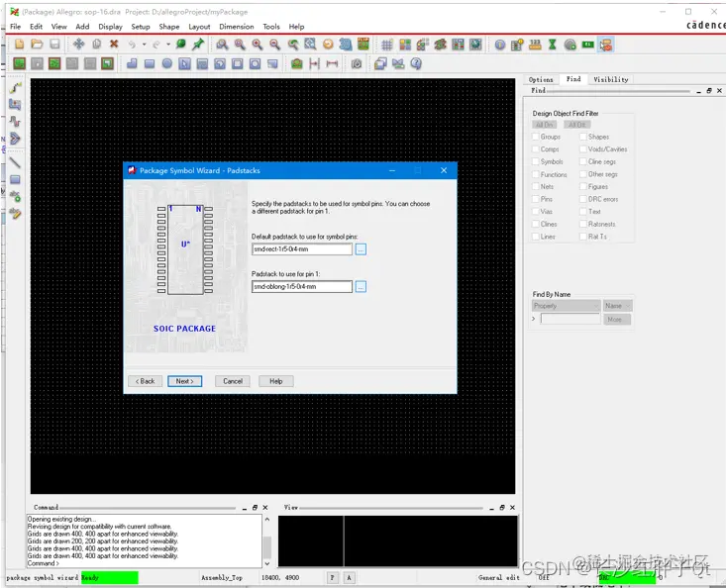Click the blue Show Element info icon

499,45
